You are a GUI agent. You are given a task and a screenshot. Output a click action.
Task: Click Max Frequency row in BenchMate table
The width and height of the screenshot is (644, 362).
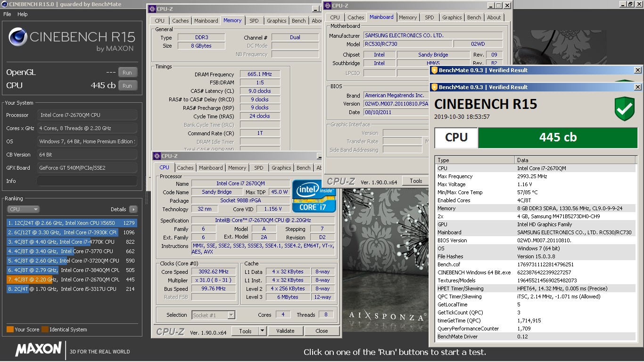[x=535, y=176]
